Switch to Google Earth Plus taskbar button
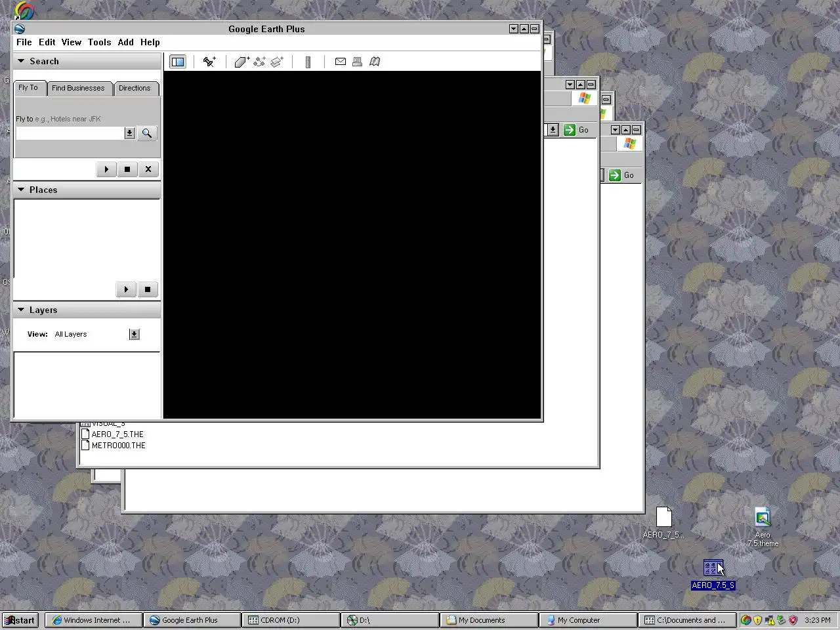The width and height of the screenshot is (840, 630). [193, 620]
